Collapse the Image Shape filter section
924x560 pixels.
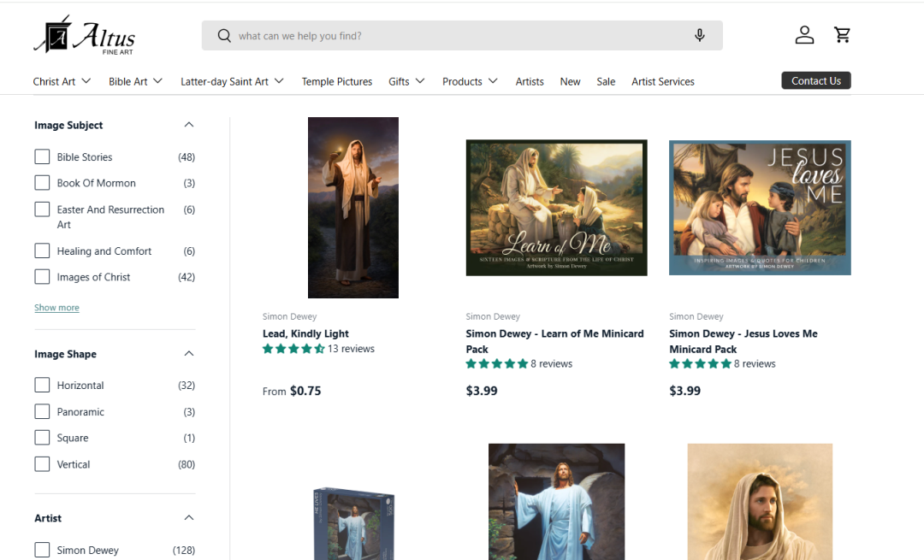(x=188, y=354)
